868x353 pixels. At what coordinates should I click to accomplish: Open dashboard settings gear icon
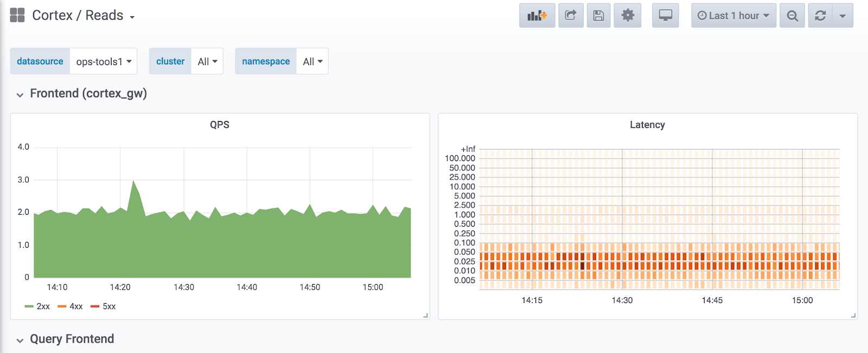pyautogui.click(x=628, y=16)
